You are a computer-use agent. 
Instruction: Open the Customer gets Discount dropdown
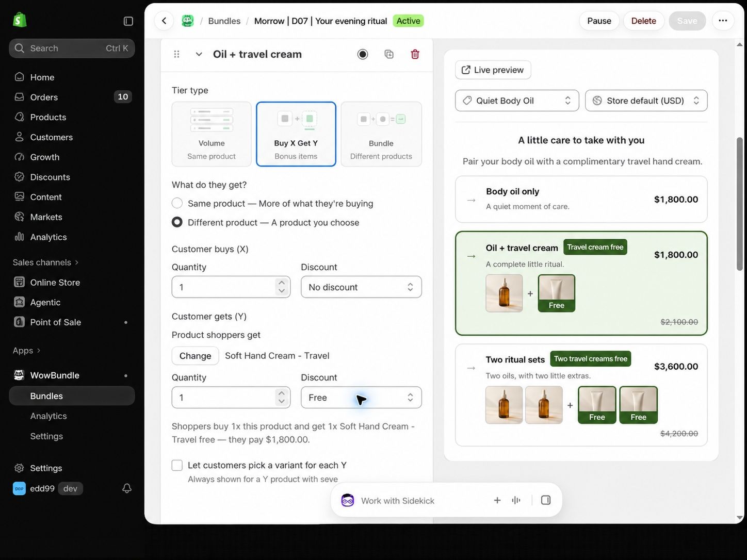click(x=361, y=398)
